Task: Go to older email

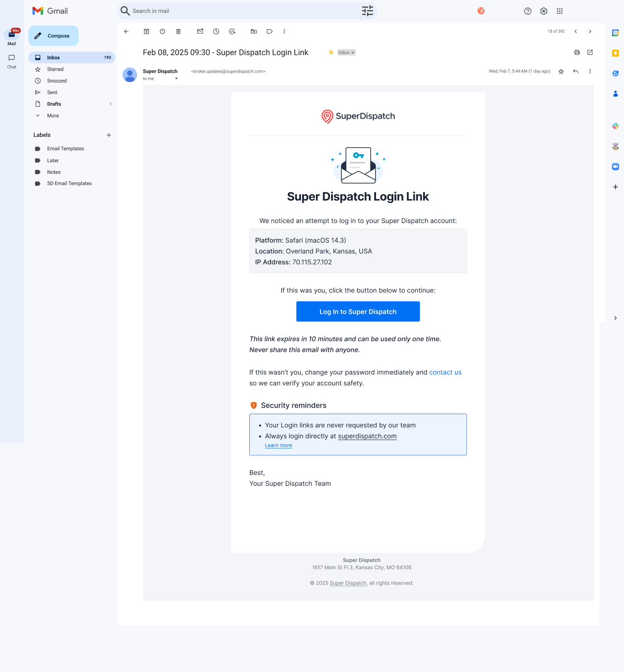Action: coord(590,32)
